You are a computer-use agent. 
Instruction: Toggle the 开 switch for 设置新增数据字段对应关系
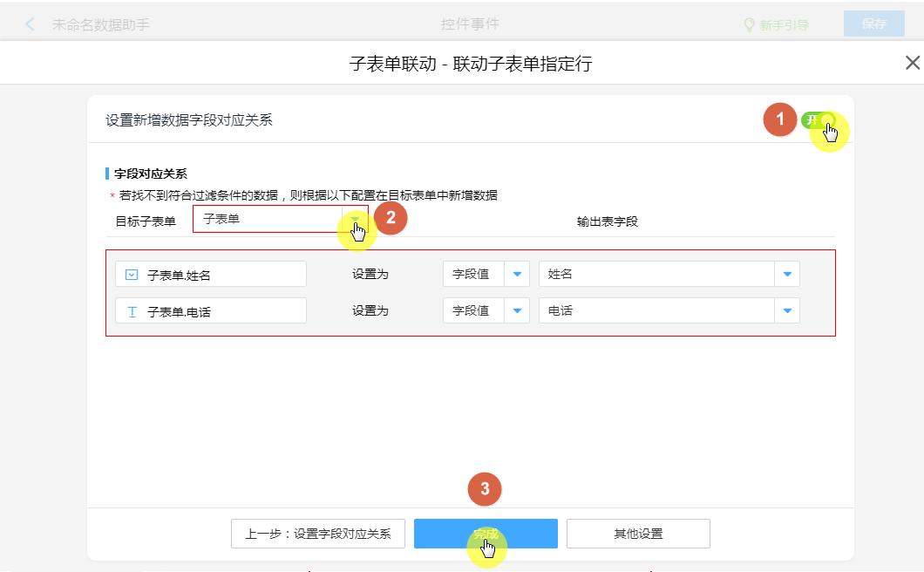coord(818,120)
